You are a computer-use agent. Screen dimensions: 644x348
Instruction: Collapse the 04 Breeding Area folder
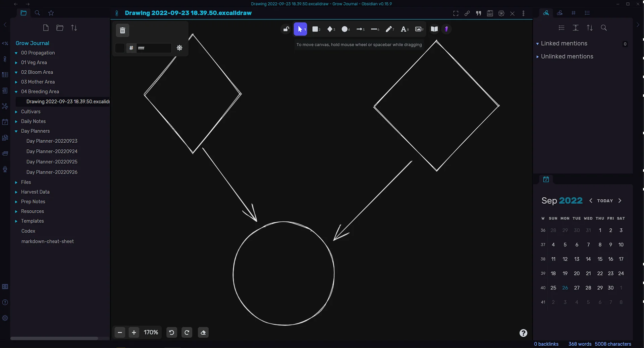16,92
